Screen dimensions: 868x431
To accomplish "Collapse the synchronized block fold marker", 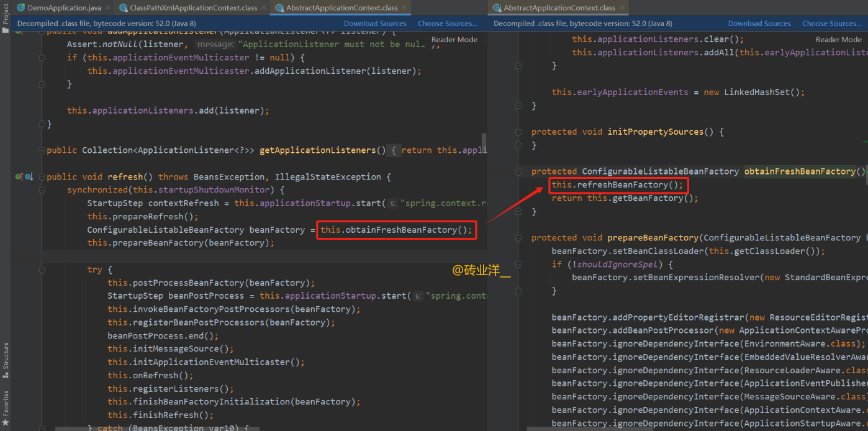I will coord(42,190).
